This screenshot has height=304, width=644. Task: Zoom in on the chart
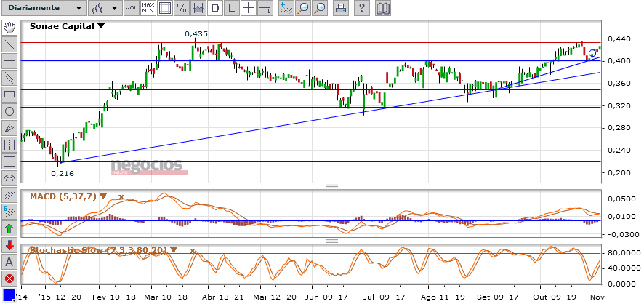(320, 8)
